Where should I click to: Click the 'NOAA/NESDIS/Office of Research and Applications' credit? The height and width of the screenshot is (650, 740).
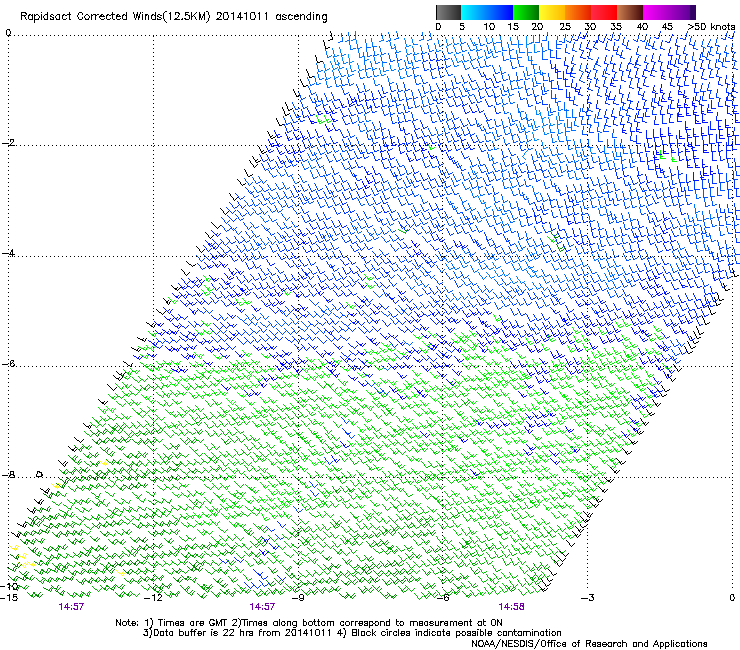tap(589, 644)
